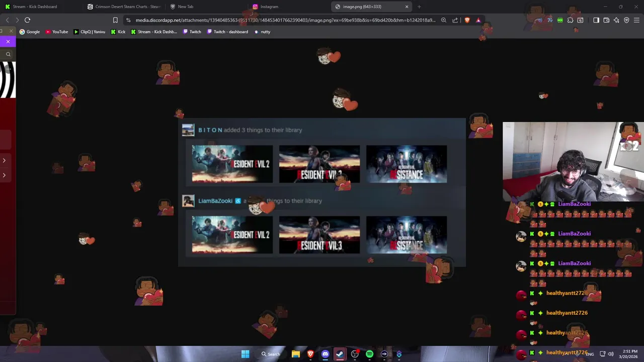This screenshot has width=644, height=362.
Task: Expand the upper sidebar chevron arrow
Action: point(4,160)
